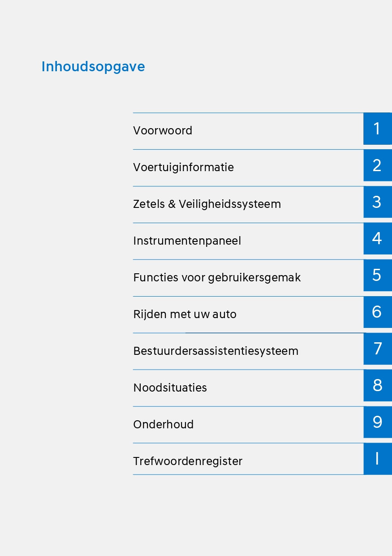Click the Inhoudsopgave page heading

pyautogui.click(x=93, y=67)
